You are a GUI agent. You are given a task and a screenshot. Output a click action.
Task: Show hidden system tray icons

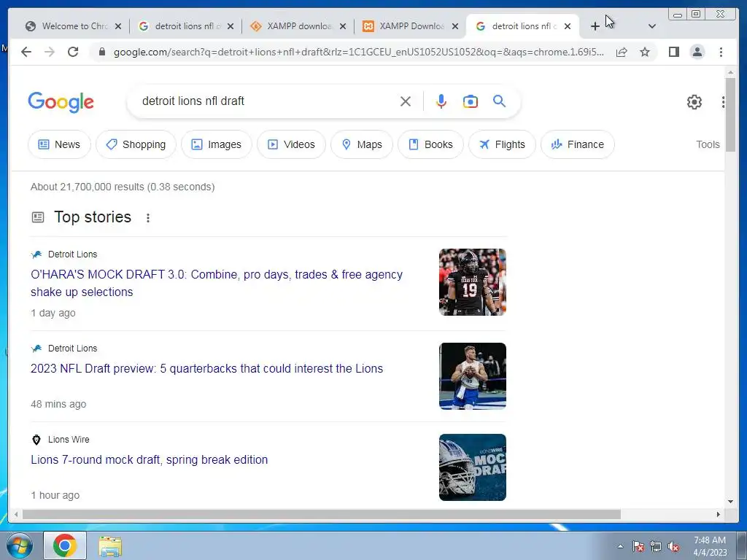pos(620,546)
